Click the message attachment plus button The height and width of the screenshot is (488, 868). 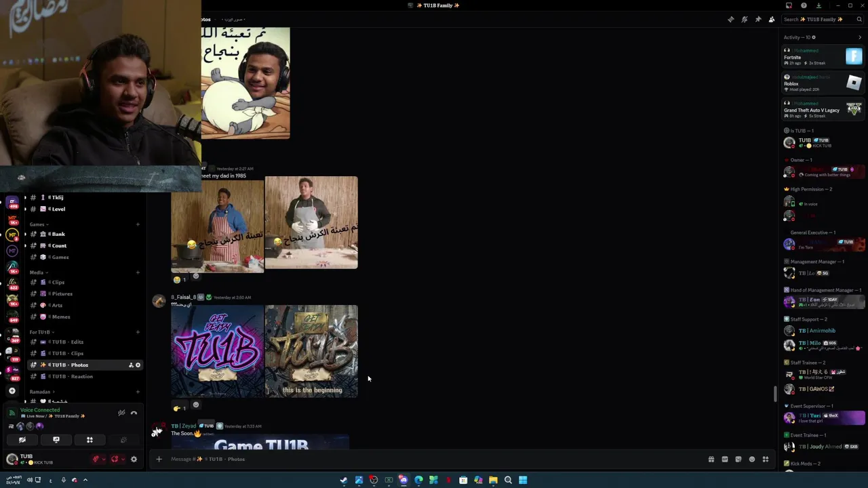pos(159,459)
